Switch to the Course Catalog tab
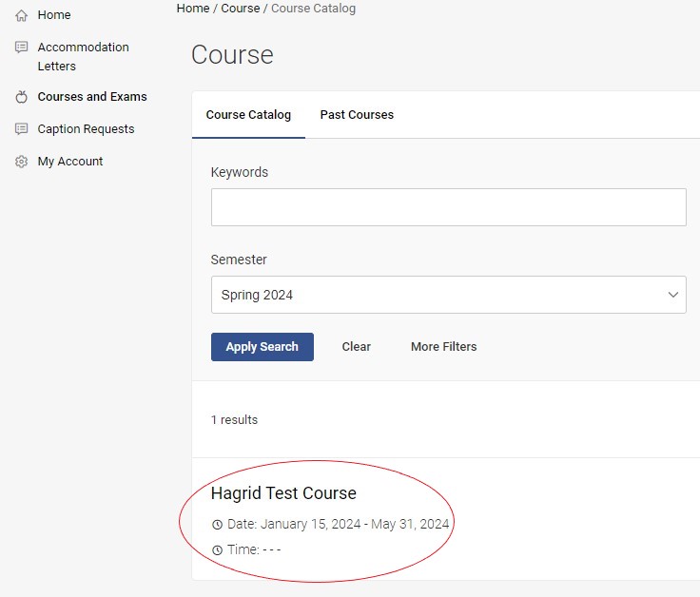This screenshot has width=700, height=597. [248, 115]
